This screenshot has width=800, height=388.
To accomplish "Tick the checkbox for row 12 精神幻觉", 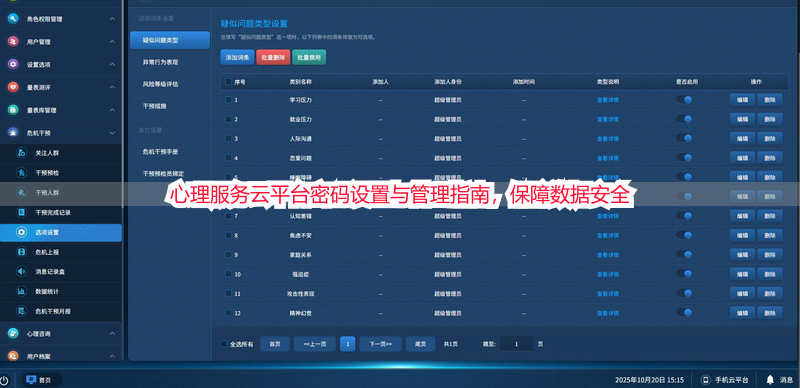I will tap(229, 313).
